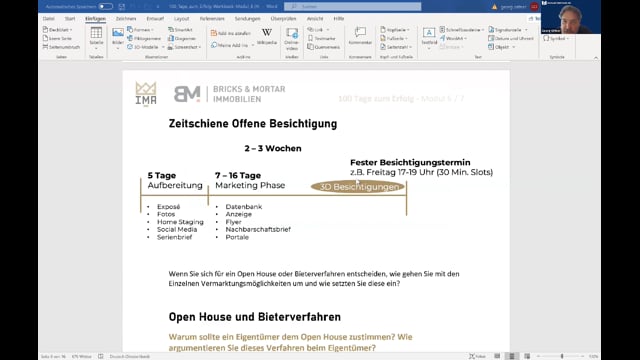
Task: Switch to the Start tab
Action: point(70,19)
